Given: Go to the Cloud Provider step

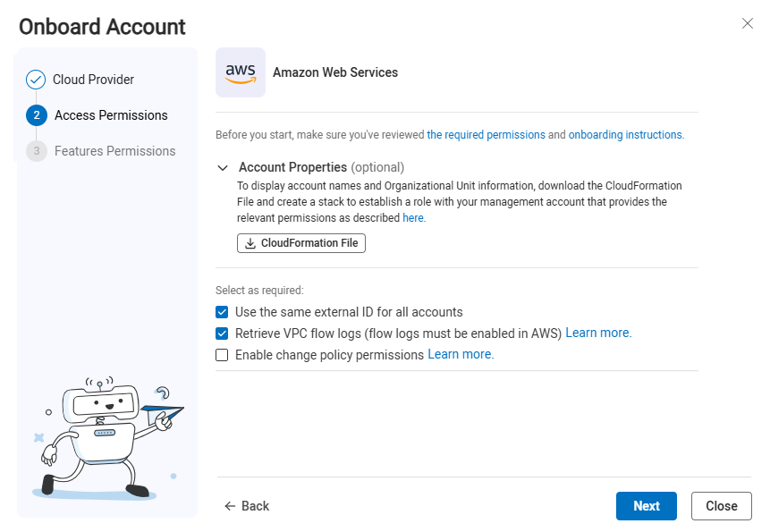Looking at the screenshot, I should (93, 80).
